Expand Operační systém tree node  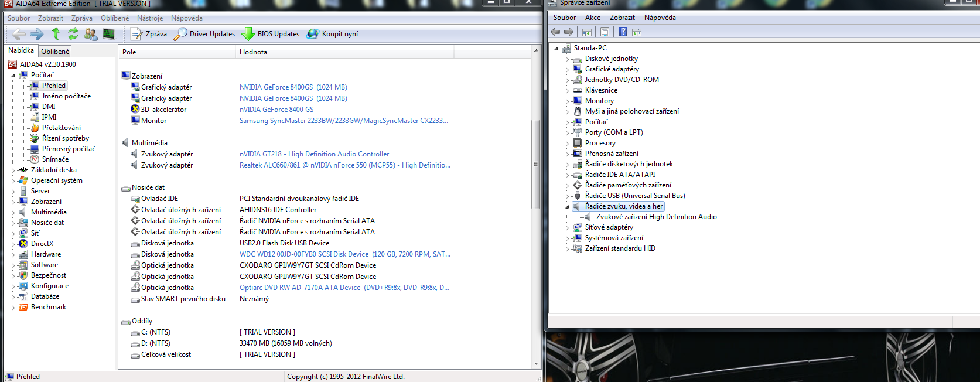[x=13, y=181]
